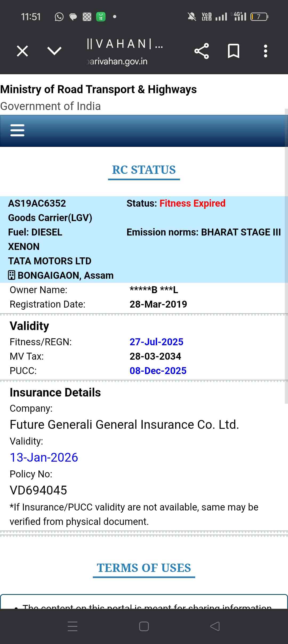The image size is (288, 644).
Task: Tap the 13-Jan-2026 insurance validity date
Action: [x=44, y=457]
